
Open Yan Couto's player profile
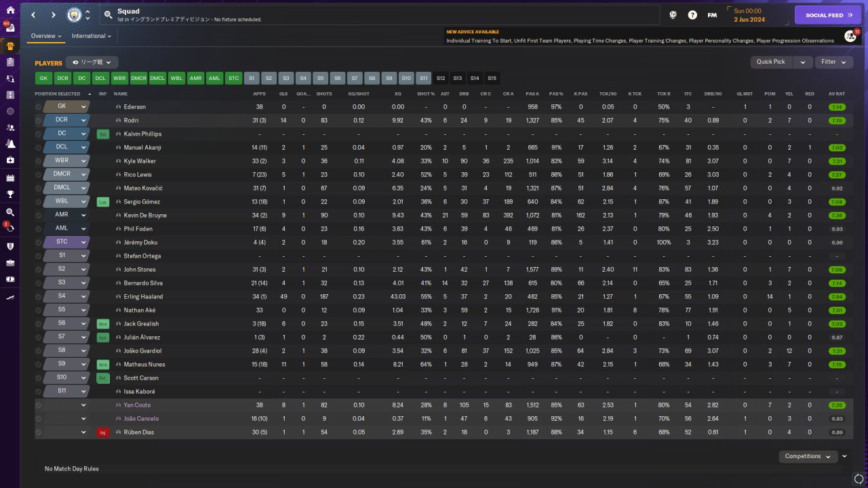[x=137, y=405]
